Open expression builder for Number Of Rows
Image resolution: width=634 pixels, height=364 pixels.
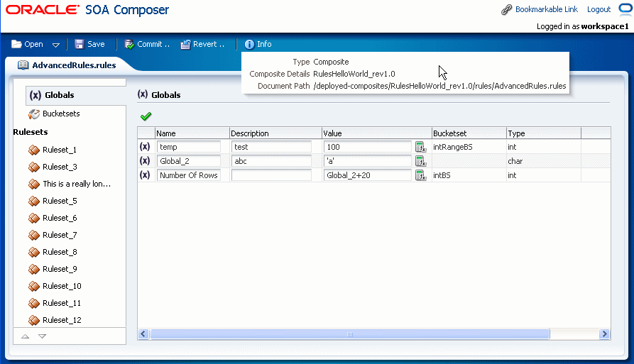point(421,175)
